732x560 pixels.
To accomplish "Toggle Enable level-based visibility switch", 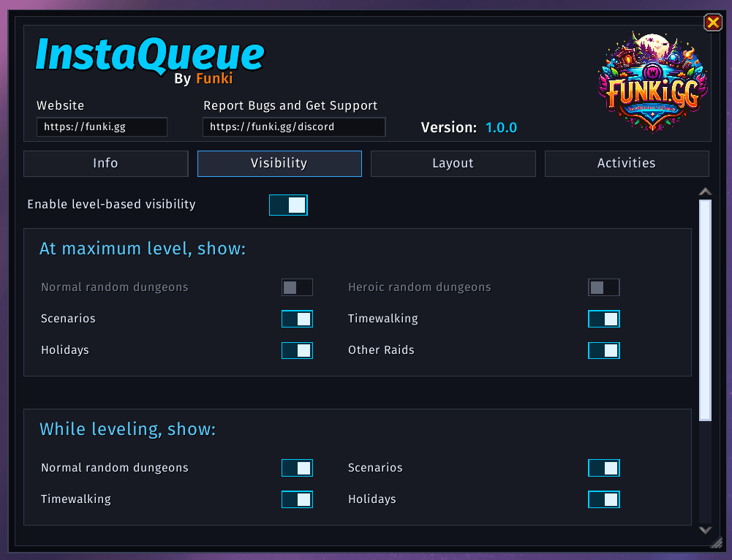I will [289, 205].
